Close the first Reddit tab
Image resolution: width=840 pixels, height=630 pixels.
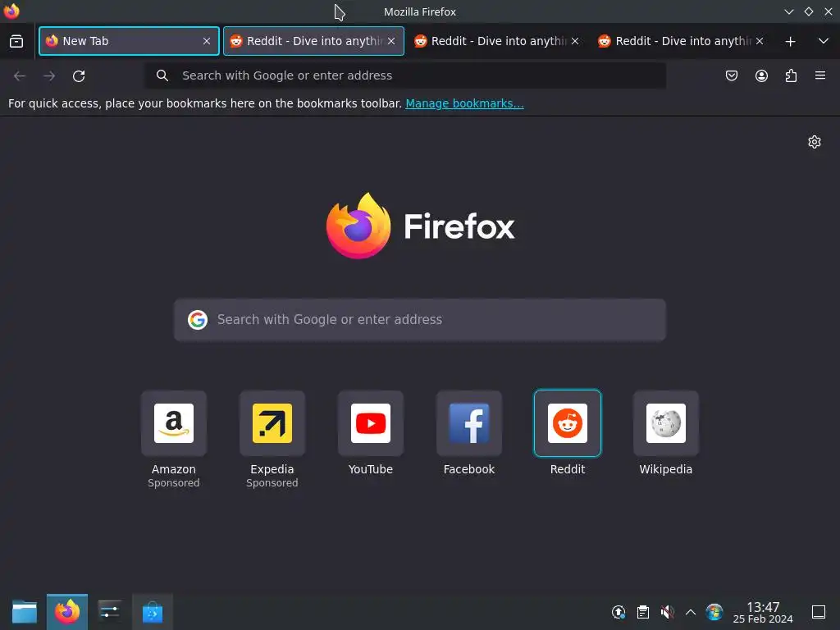(x=391, y=41)
